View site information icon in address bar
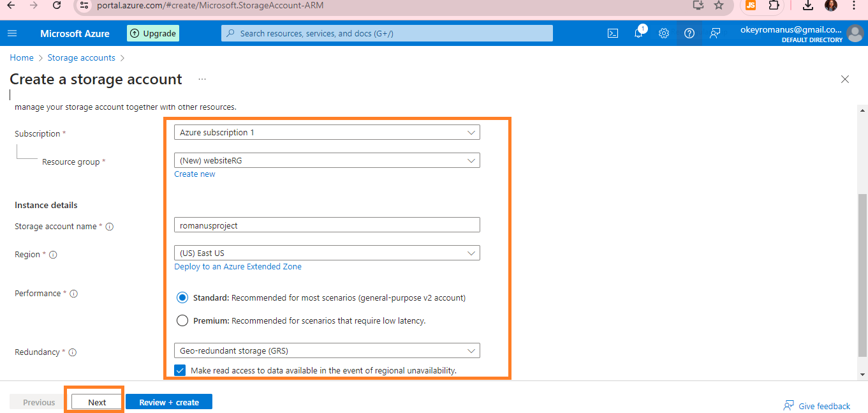 (x=84, y=5)
